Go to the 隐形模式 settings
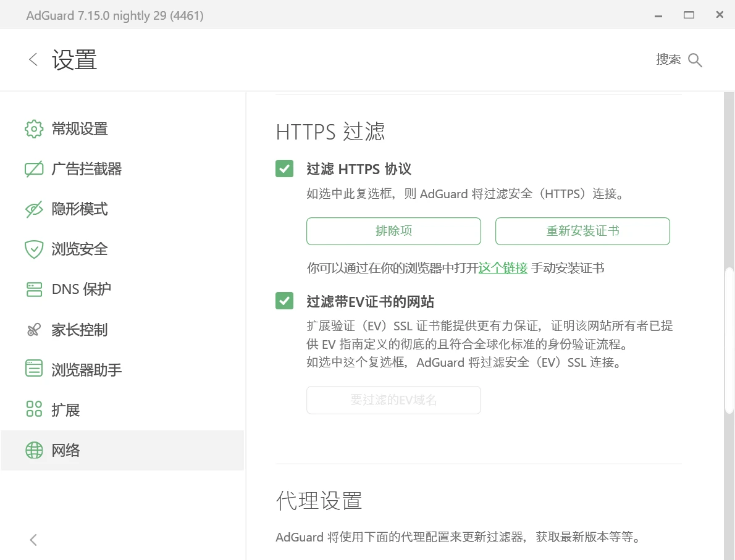Image resolution: width=735 pixels, height=560 pixels. point(122,209)
